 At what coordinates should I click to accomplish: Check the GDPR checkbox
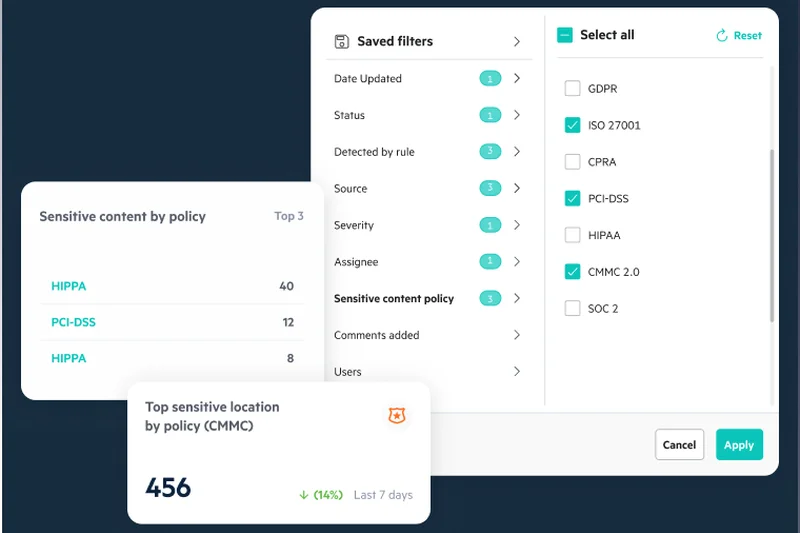point(572,89)
